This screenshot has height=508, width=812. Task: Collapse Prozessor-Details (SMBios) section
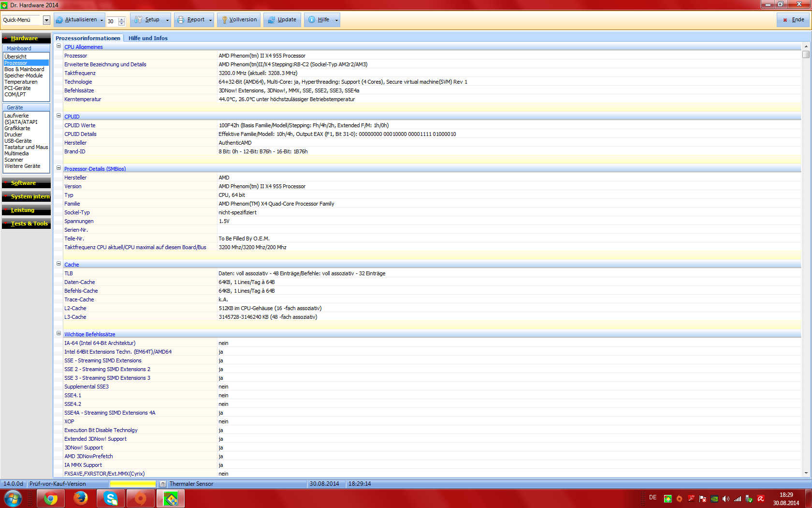pyautogui.click(x=59, y=168)
